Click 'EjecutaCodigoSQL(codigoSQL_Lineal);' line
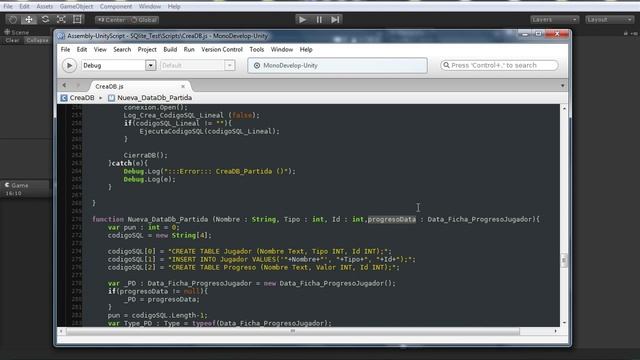Viewport: 640px width, 360px height. point(210,131)
